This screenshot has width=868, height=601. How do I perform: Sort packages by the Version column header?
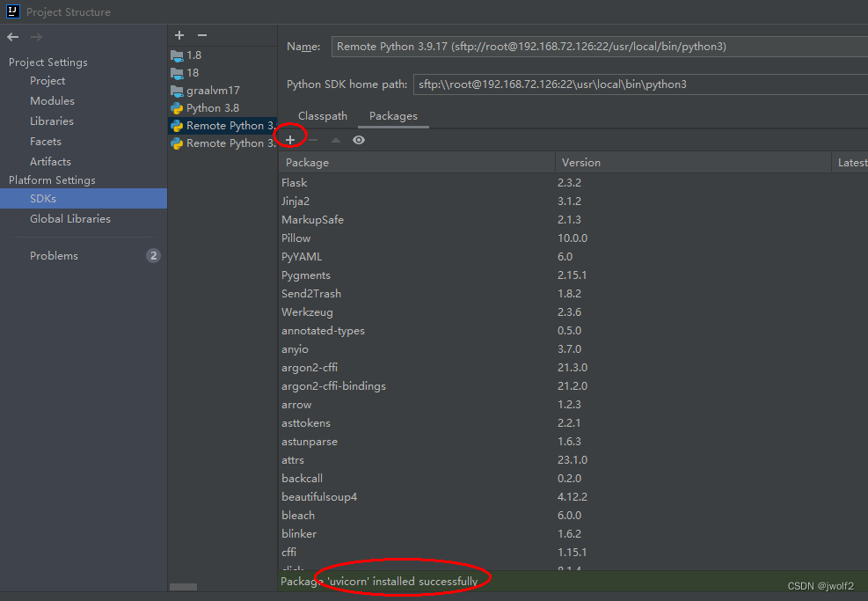pyautogui.click(x=580, y=162)
